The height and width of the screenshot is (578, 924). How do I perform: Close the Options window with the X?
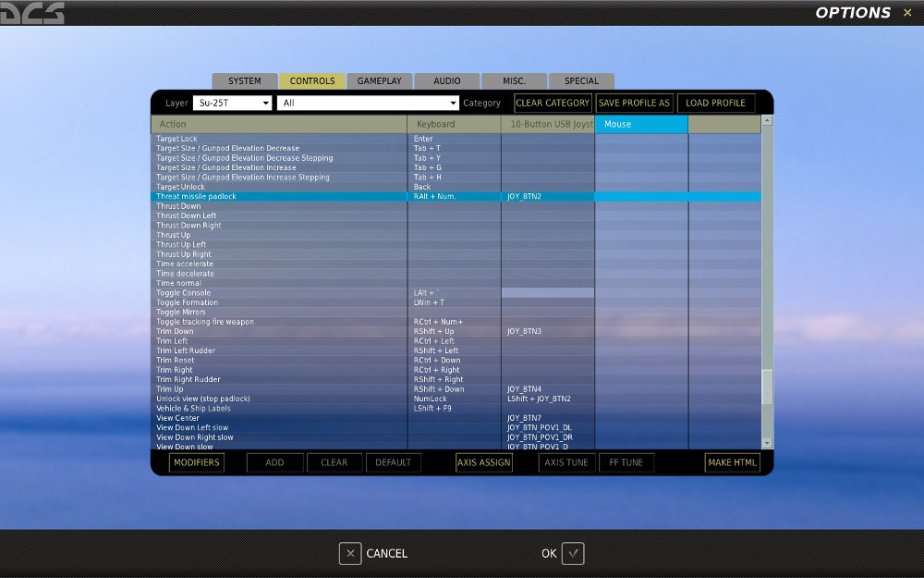(907, 12)
